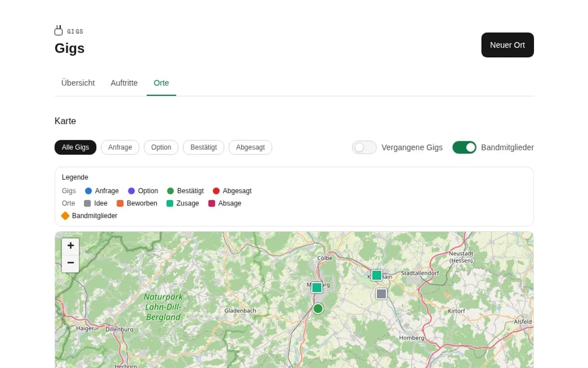Click the Homberg label on the map
Viewport: 588px width, 368px height.
coord(412,338)
